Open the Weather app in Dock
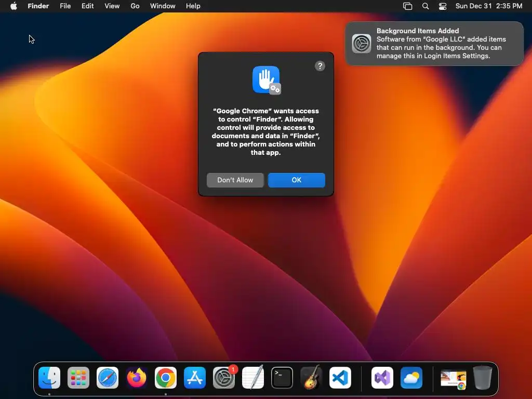 coord(411,378)
